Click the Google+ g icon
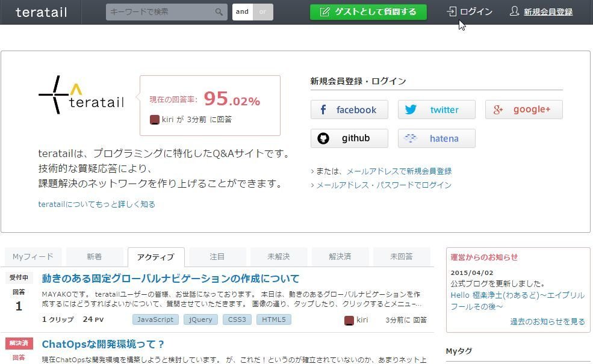Screen dimensions: 593x364 click(x=498, y=110)
